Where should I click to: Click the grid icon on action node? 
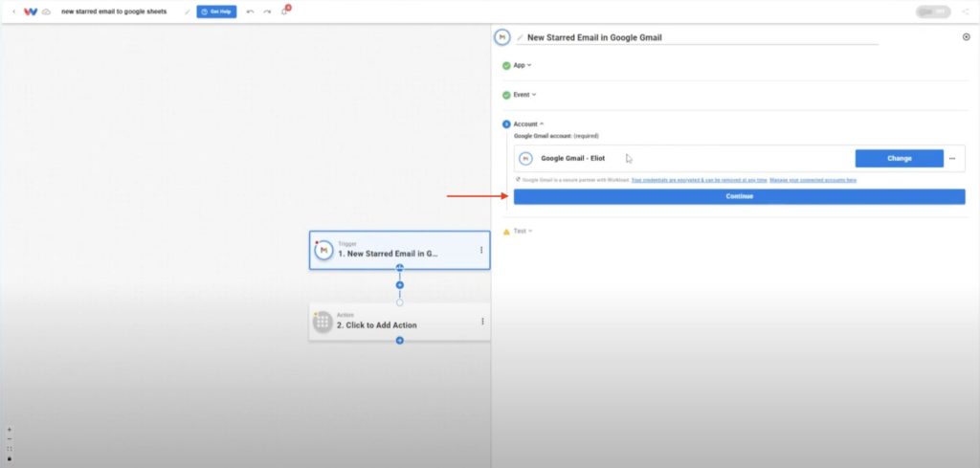(323, 322)
